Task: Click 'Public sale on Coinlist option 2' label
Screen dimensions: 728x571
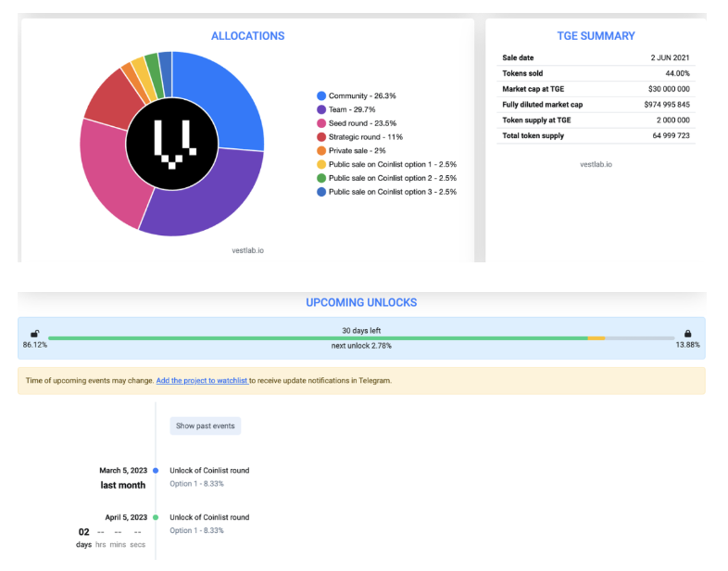Action: point(393,178)
